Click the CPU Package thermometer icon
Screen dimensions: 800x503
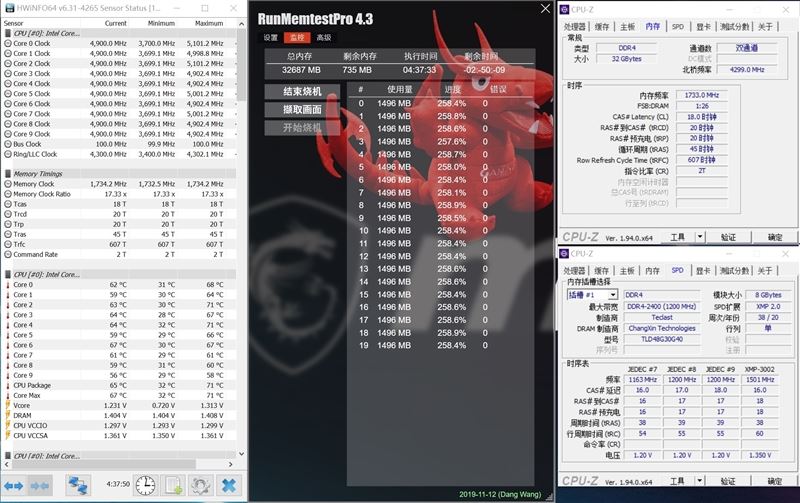pos(8,385)
